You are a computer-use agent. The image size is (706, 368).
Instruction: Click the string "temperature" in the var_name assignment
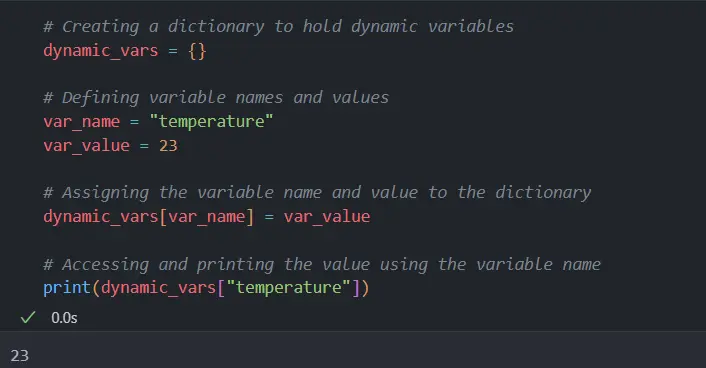pos(211,122)
